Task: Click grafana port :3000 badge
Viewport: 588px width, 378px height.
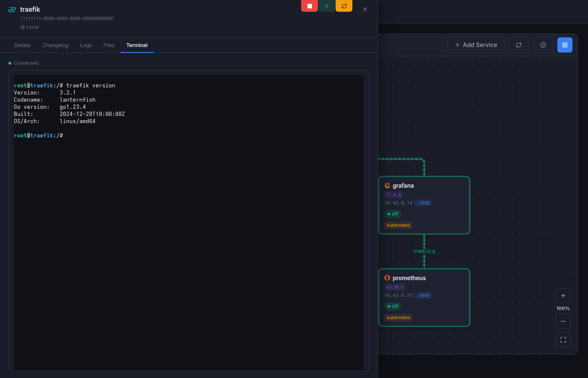Action: pos(423,203)
